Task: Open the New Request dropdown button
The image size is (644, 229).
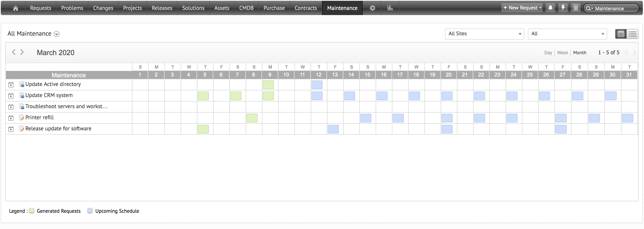Action: pyautogui.click(x=522, y=8)
